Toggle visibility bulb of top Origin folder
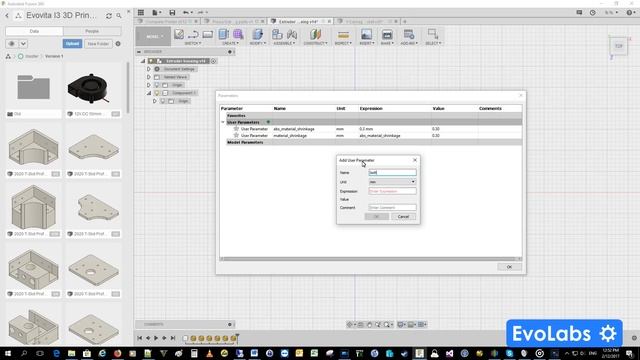The width and height of the screenshot is (640, 360). click(x=157, y=85)
